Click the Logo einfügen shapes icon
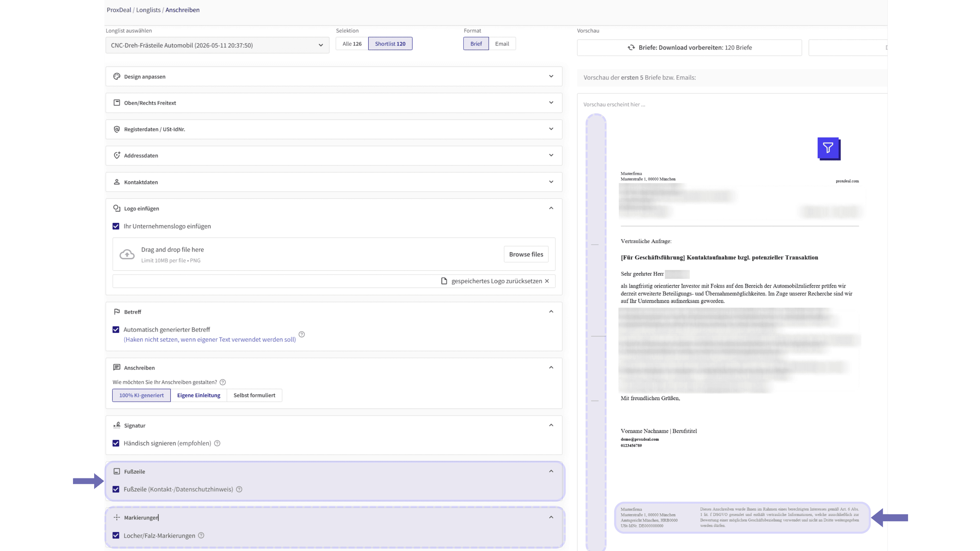This screenshot has height=551, width=980. pos(117,208)
